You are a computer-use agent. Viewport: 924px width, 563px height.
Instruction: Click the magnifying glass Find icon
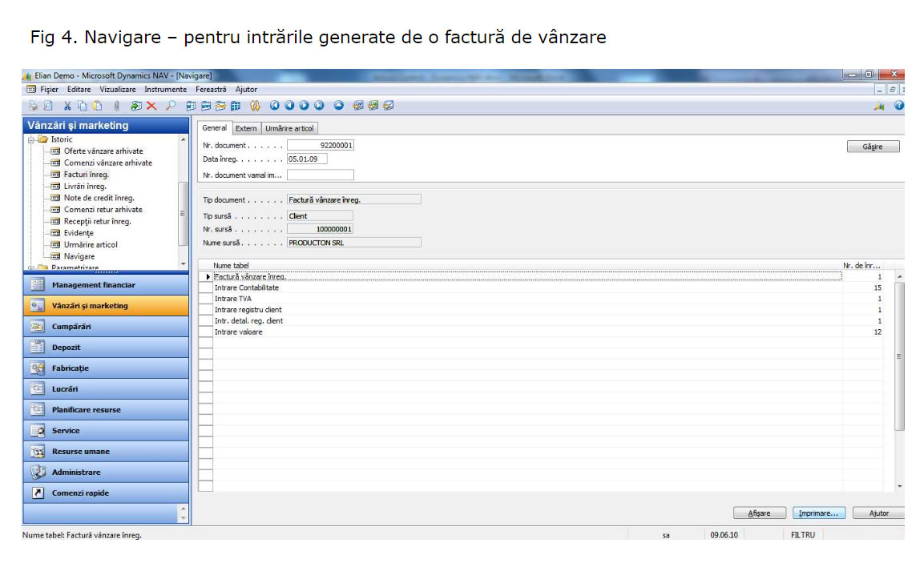point(171,106)
